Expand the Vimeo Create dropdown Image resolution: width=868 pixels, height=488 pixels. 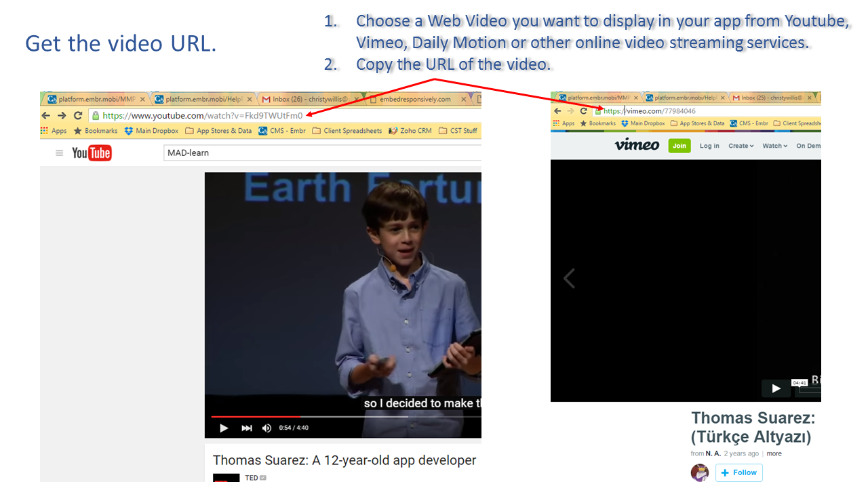pyautogui.click(x=741, y=146)
